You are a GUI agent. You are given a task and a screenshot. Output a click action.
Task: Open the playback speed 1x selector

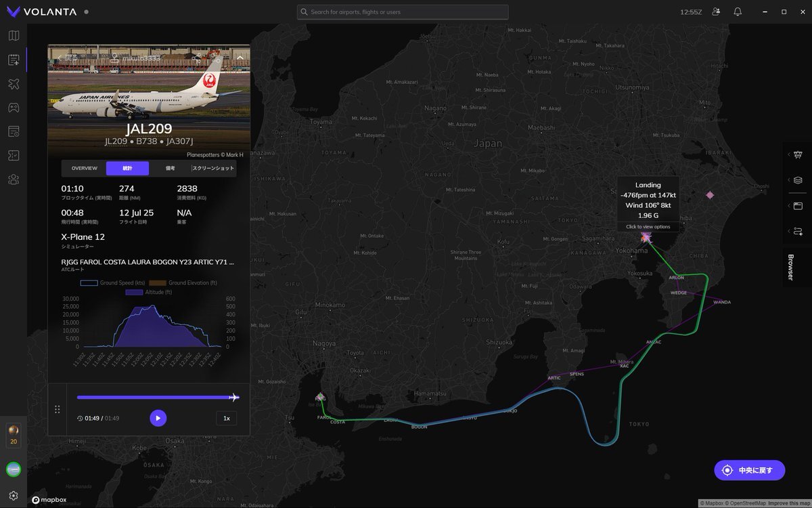[x=227, y=419]
